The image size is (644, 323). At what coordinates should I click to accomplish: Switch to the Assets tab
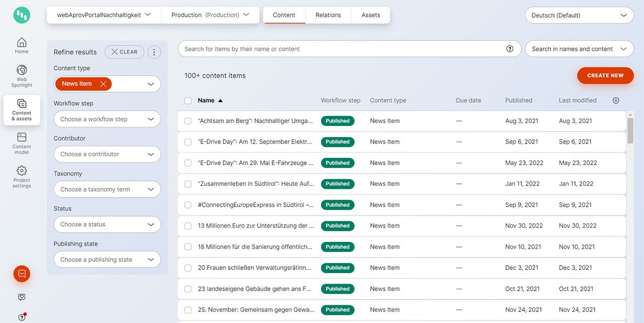click(x=370, y=15)
